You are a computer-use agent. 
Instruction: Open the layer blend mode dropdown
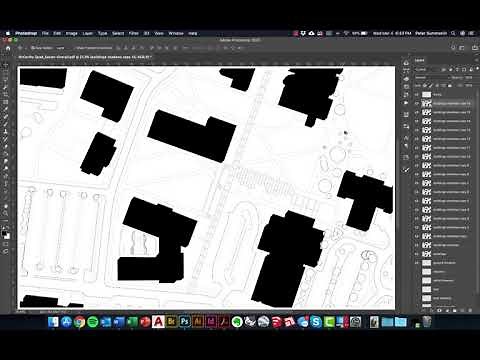click(430, 77)
